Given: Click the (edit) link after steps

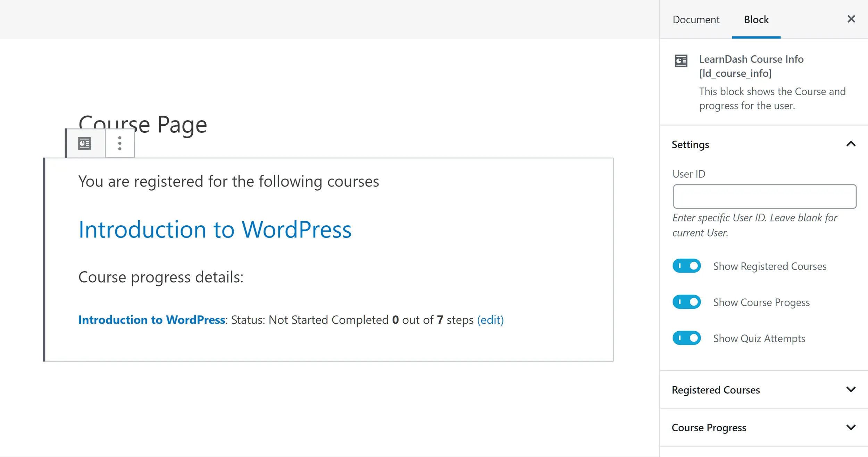Looking at the screenshot, I should pyautogui.click(x=490, y=320).
